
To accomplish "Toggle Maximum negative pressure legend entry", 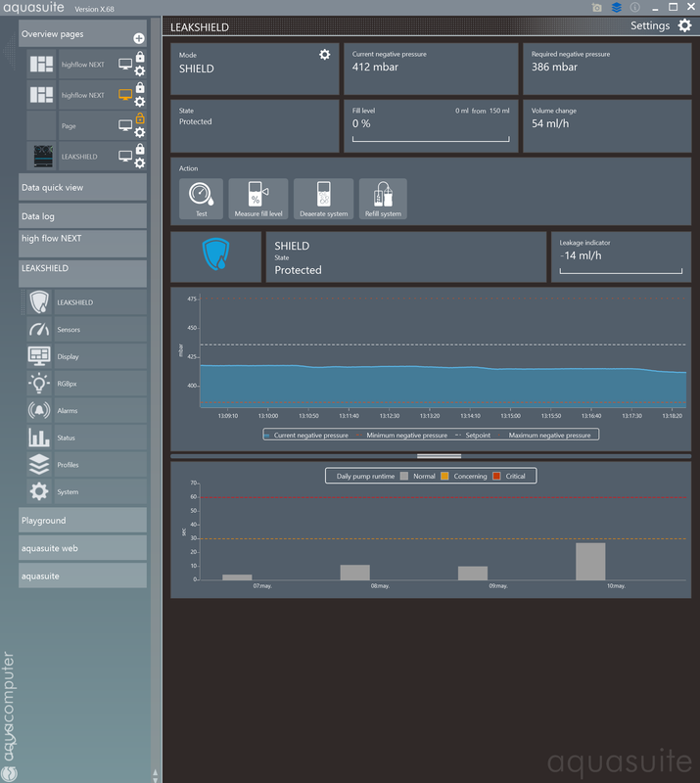I will (545, 436).
